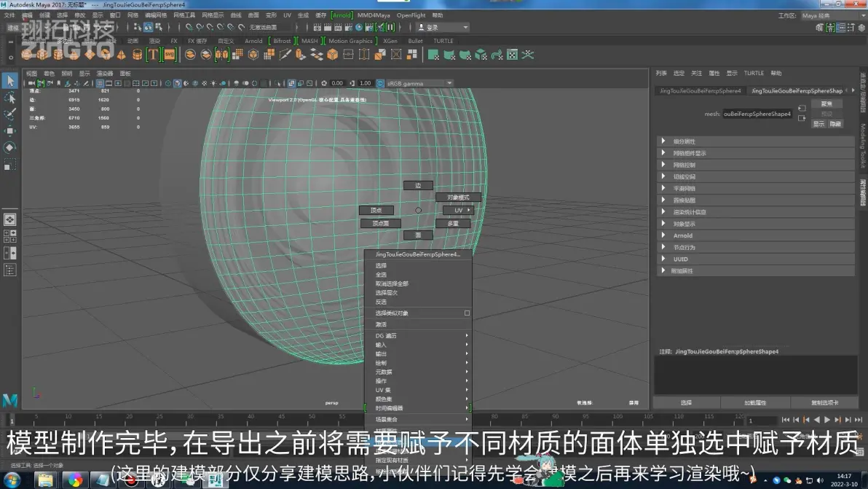The width and height of the screenshot is (868, 489).
Task: Click the 聚焦 button in Attribute Editor
Action: [x=826, y=103]
